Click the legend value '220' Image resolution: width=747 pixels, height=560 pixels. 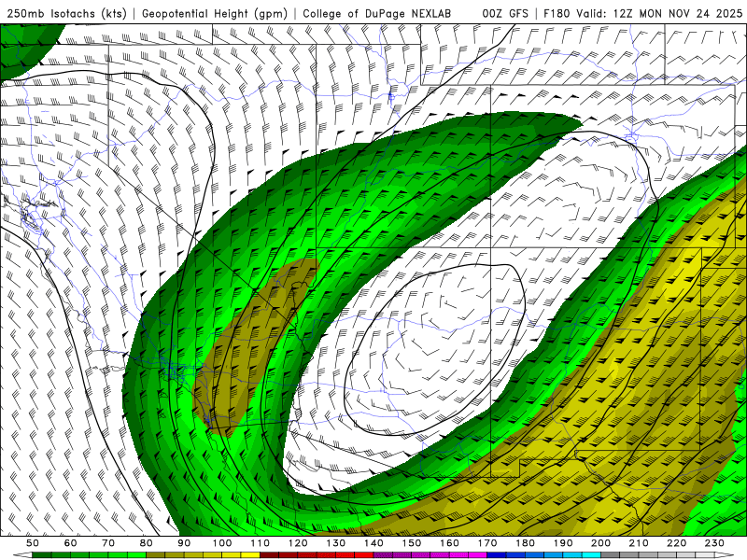pos(676,543)
